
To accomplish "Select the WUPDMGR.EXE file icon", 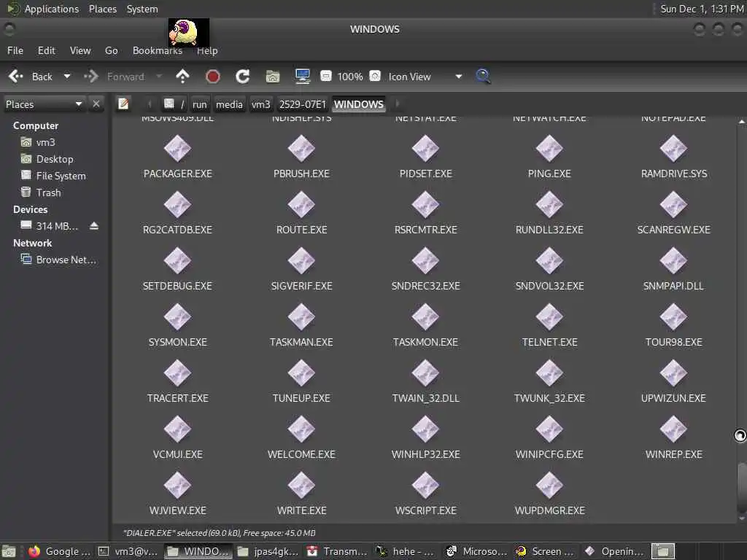I will point(549,485).
